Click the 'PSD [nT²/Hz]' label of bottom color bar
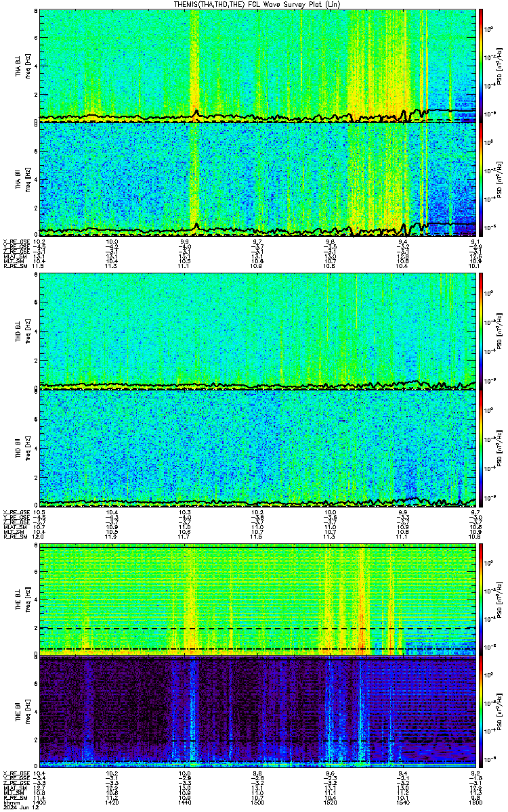 (x=499, y=713)
